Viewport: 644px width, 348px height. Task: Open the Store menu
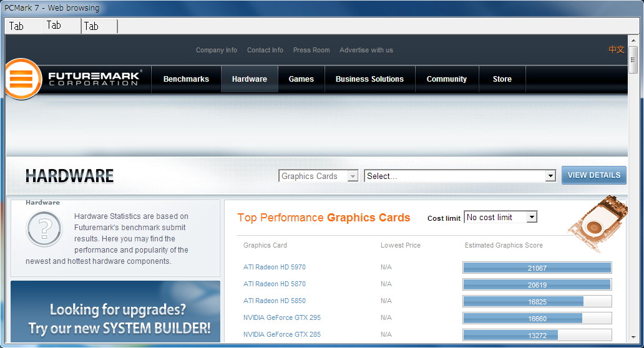(502, 79)
